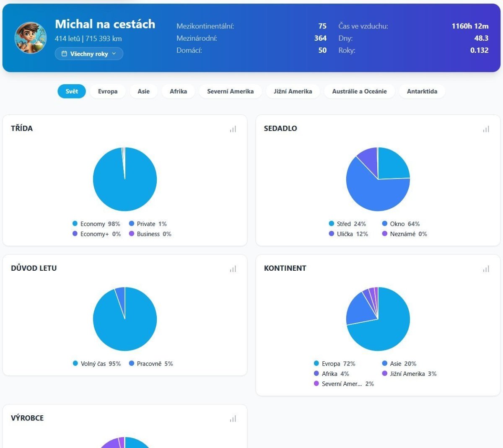This screenshot has width=503, height=448.
Task: Click the bar chart icon in VÝROBCE card
Action: 233,419
